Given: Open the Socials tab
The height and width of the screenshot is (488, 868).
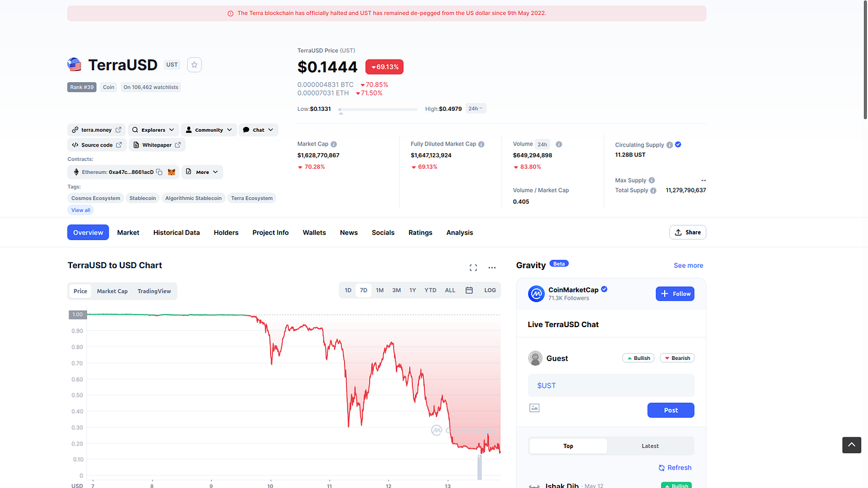Looking at the screenshot, I should [x=383, y=232].
